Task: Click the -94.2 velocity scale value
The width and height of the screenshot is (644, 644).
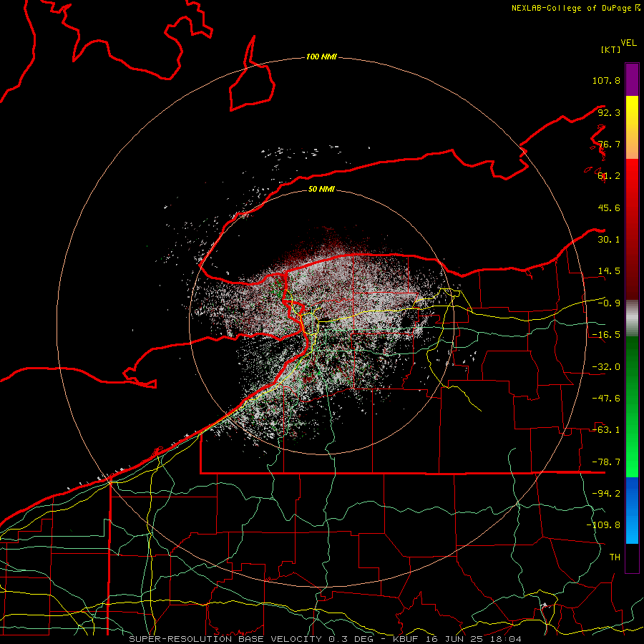Action: (606, 494)
